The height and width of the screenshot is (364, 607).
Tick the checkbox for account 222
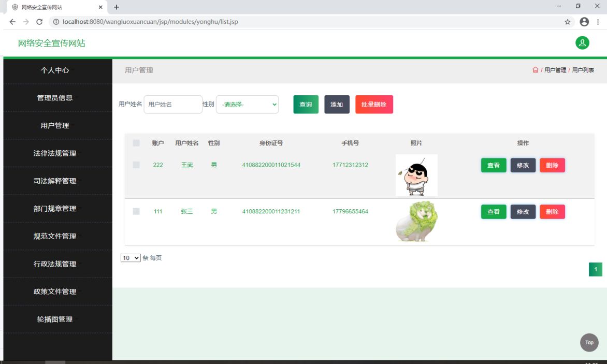coord(136,165)
